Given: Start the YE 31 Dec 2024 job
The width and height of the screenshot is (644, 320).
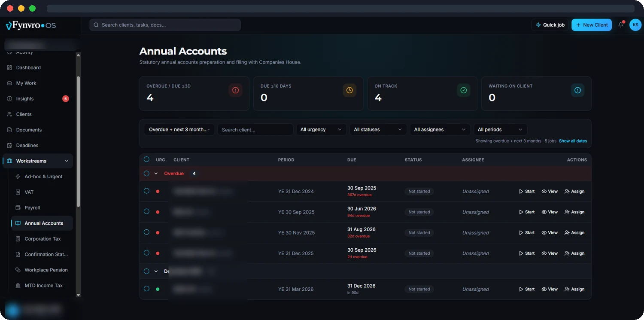Looking at the screenshot, I should click(527, 192).
